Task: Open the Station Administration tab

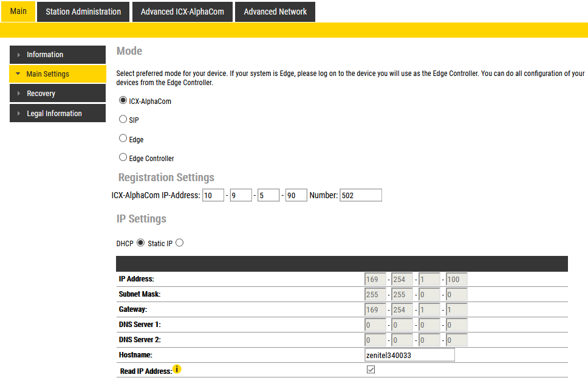Action: pos(83,12)
